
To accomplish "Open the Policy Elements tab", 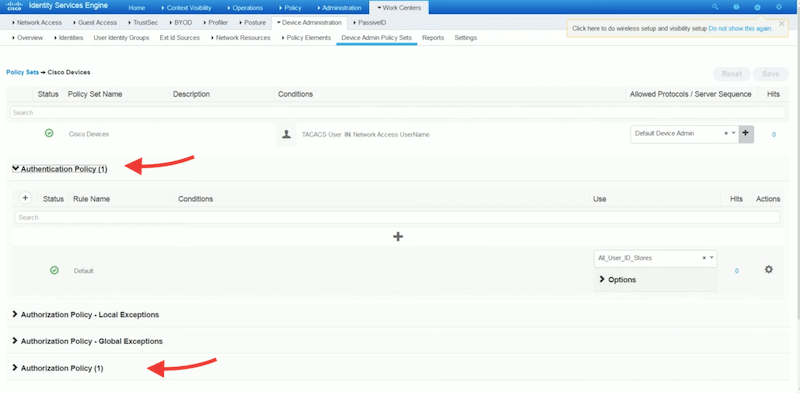I will 306,38.
